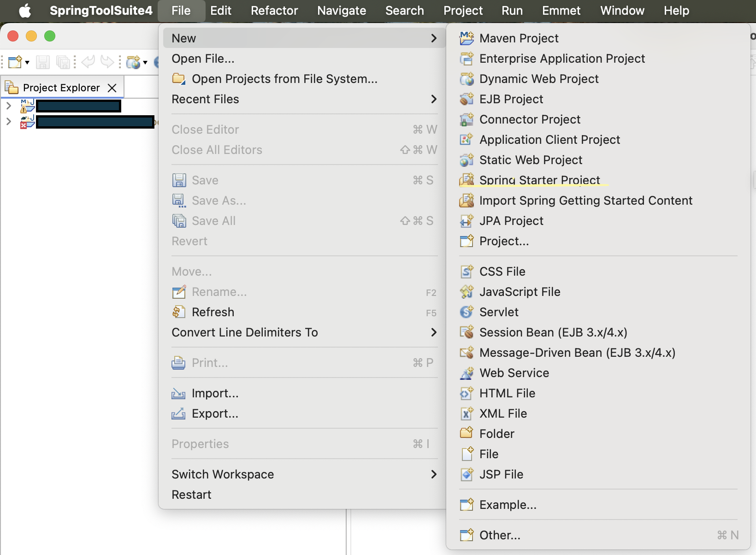756x555 pixels.
Task: Create a new XML File
Action: pyautogui.click(x=598, y=413)
